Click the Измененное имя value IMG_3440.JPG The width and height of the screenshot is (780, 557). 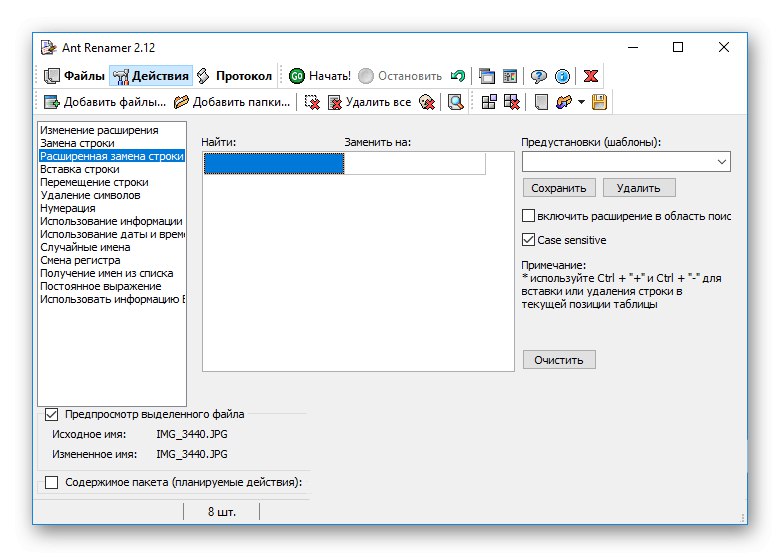pyautogui.click(x=192, y=454)
